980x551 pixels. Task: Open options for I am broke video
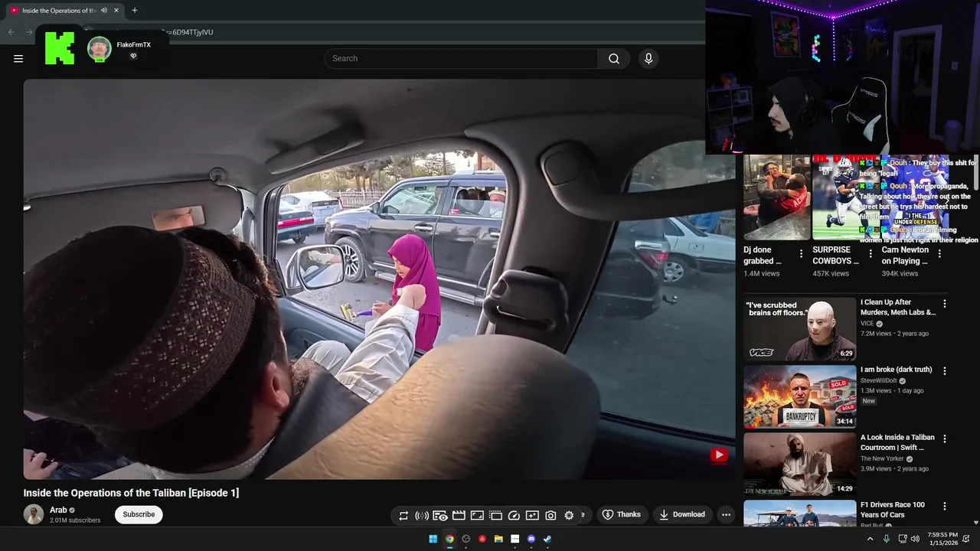[x=945, y=371]
